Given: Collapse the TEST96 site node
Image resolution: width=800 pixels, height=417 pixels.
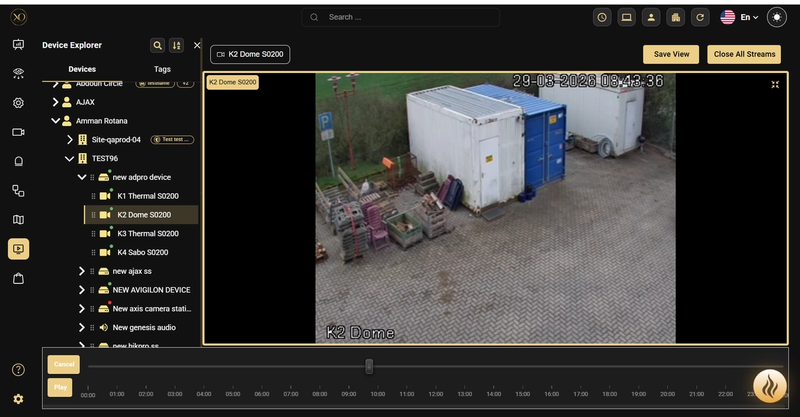Looking at the screenshot, I should (x=69, y=159).
